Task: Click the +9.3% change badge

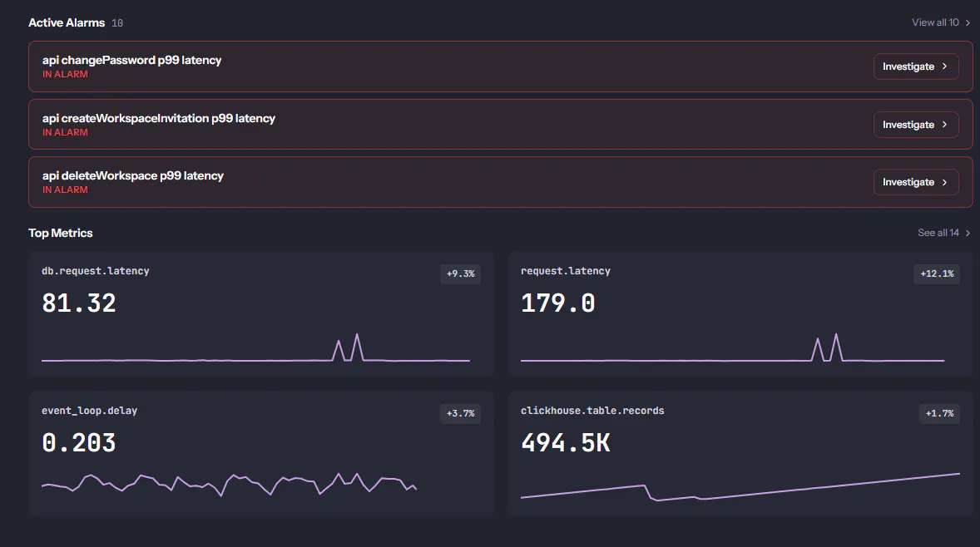Action: click(461, 273)
